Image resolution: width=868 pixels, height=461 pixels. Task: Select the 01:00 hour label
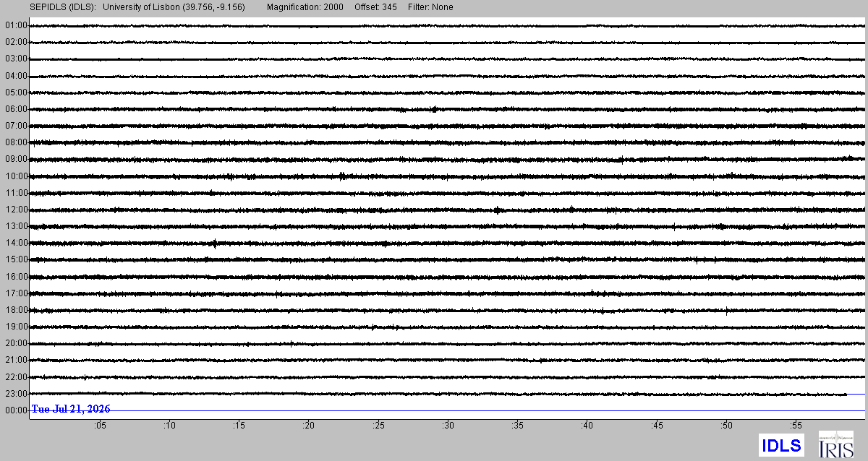coord(16,25)
